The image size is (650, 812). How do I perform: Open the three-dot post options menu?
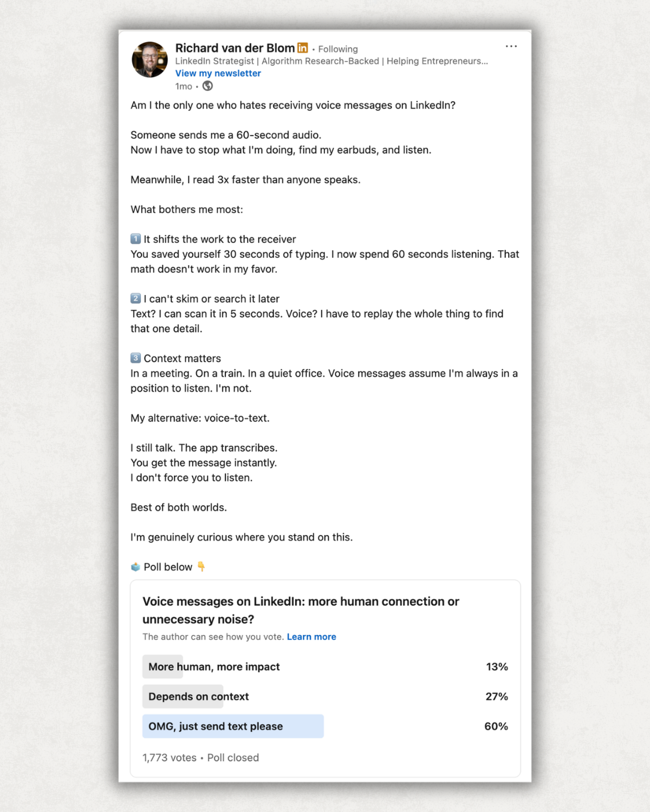511,47
